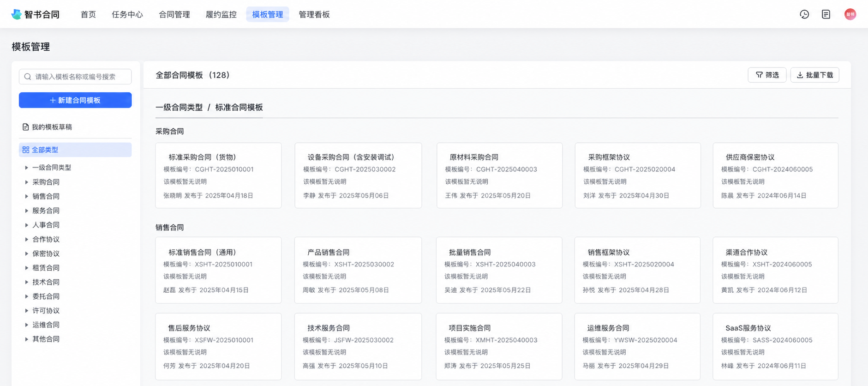868x386 pixels.
Task: Open the 产品销售合同 template card
Action: pyautogui.click(x=358, y=270)
